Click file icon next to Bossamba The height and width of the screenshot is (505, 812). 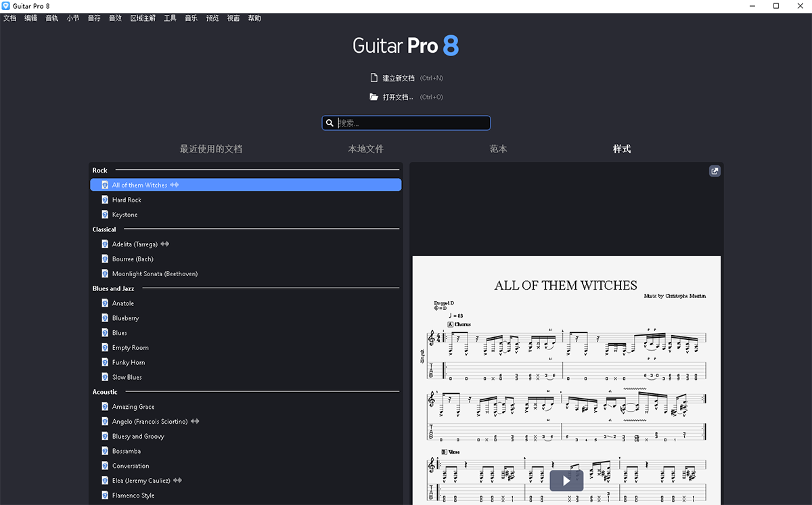point(105,451)
